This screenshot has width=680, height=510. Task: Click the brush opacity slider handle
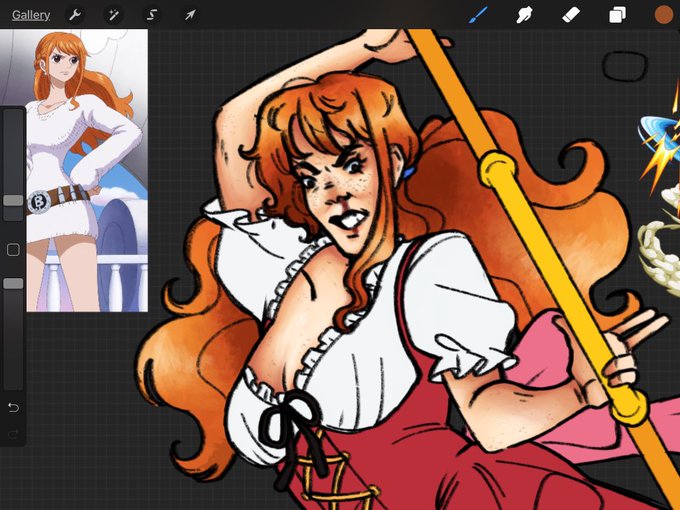click(13, 284)
